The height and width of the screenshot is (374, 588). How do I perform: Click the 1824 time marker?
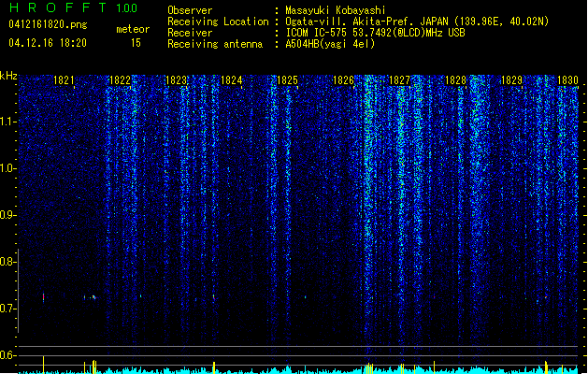[x=232, y=80]
